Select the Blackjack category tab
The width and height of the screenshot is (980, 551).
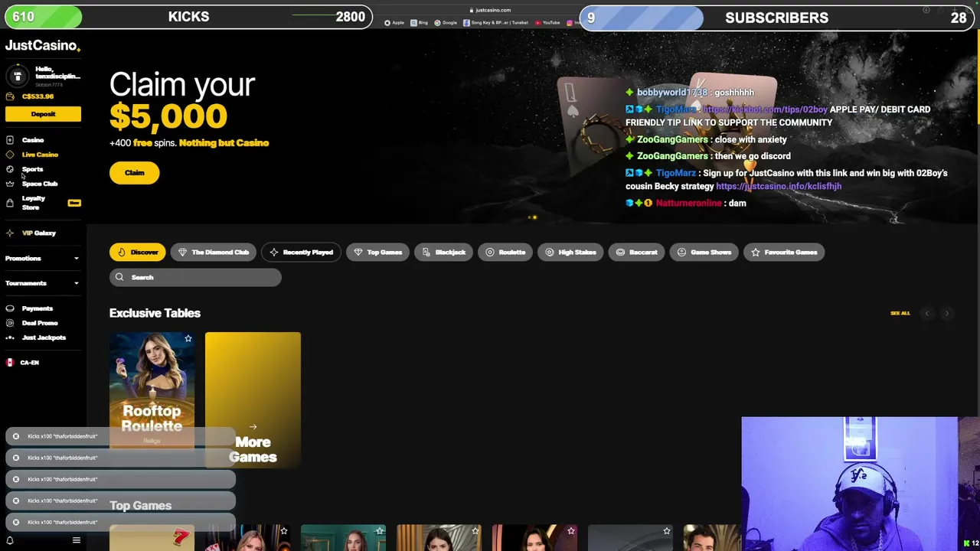pyautogui.click(x=444, y=252)
